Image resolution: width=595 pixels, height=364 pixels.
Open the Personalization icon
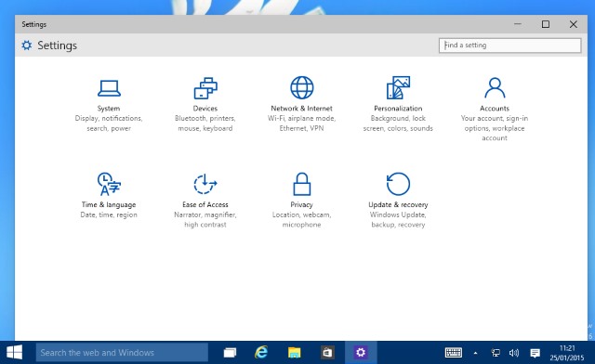click(398, 87)
